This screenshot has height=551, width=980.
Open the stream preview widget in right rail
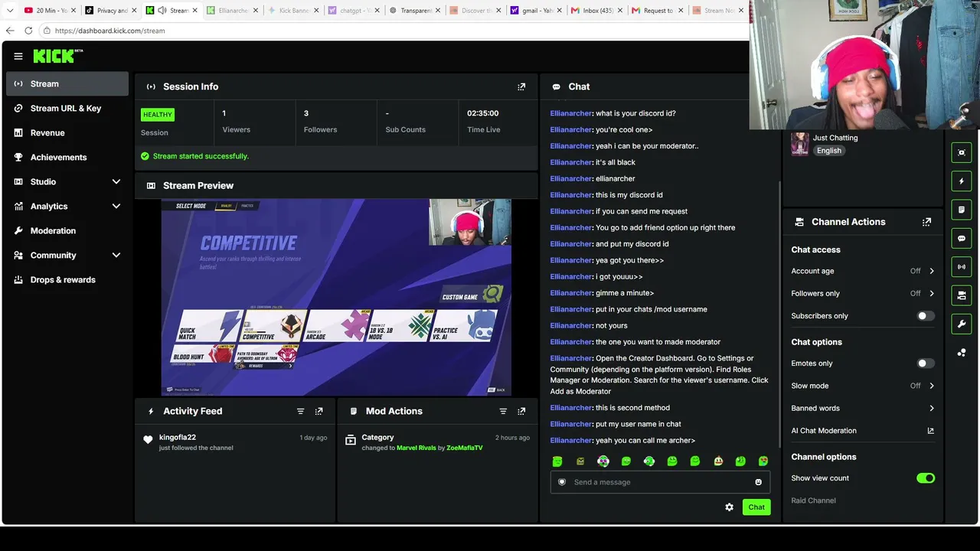point(962,152)
